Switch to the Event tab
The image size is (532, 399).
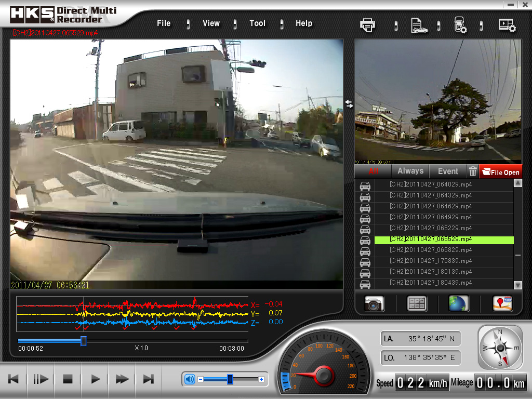pos(448,171)
